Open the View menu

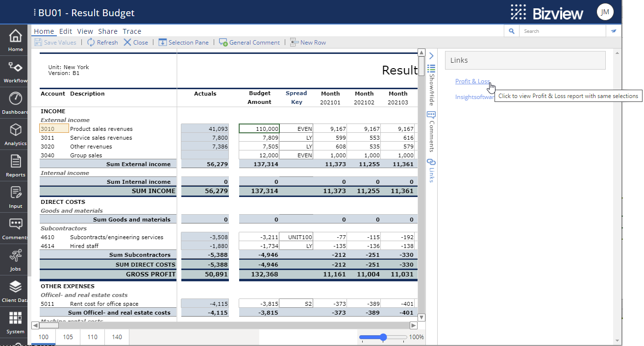85,31
